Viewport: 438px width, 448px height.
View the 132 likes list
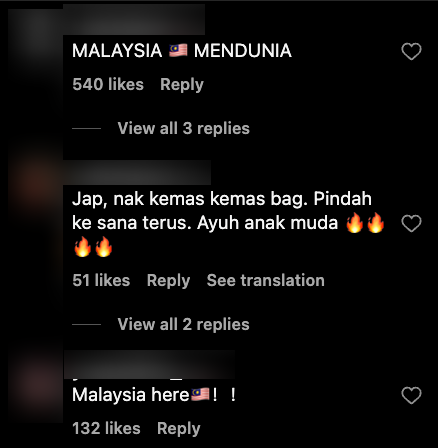click(x=106, y=428)
